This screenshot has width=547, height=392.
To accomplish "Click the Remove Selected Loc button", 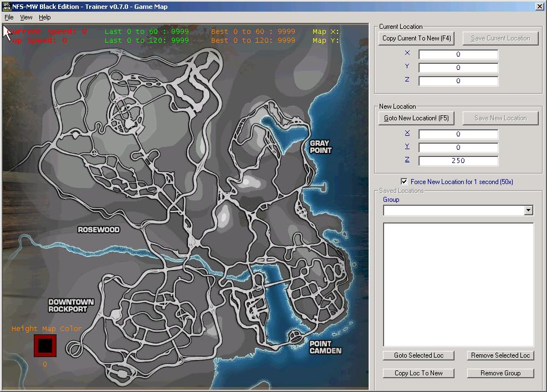I will click(500, 355).
